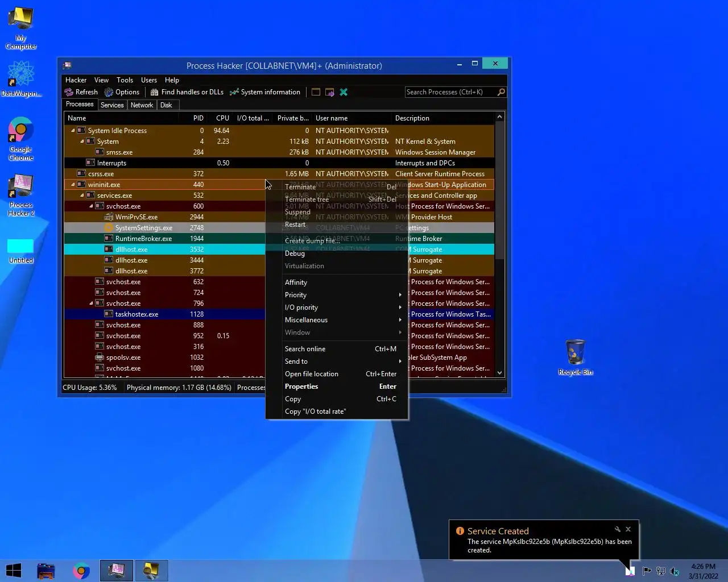Choose Suspend from context menu
Viewport: 728px width, 582px height.
click(337, 212)
